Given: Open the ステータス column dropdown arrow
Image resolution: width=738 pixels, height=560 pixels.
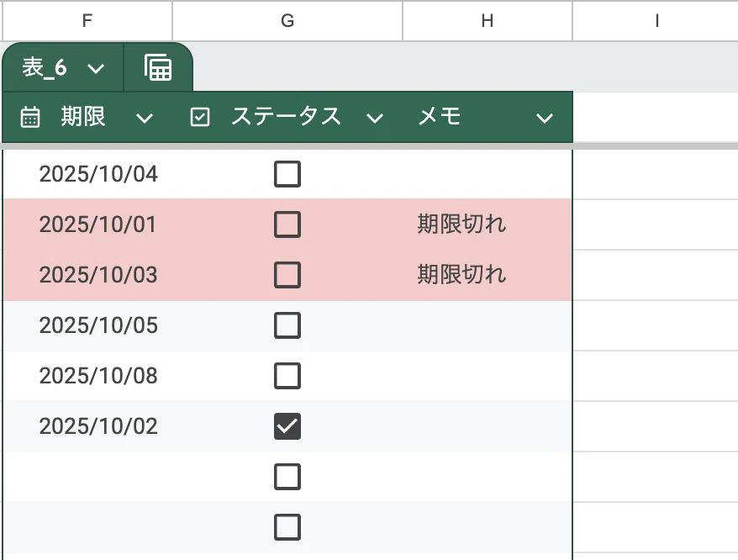Looking at the screenshot, I should pos(375,119).
